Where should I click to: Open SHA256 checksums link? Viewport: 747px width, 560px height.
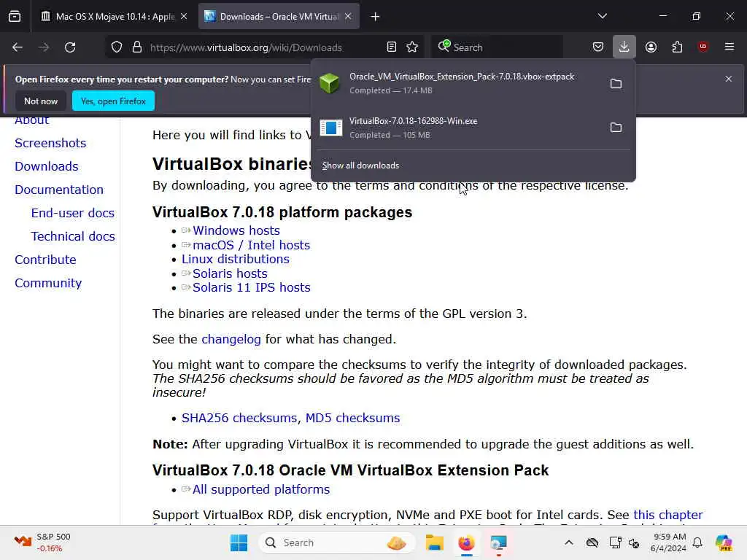pos(239,418)
